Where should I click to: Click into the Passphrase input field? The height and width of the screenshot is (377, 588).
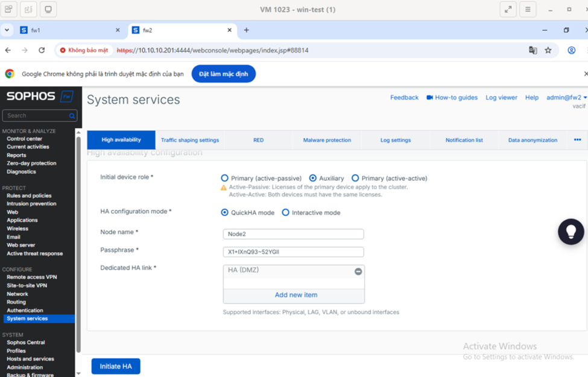click(x=293, y=252)
